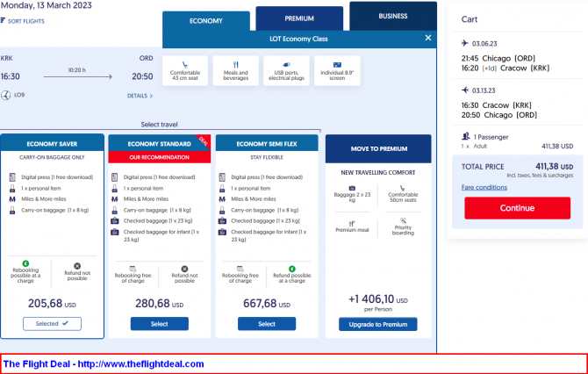Click the 10:20 h duration label
Image resolution: width=588 pixels, height=374 pixels.
pyautogui.click(x=77, y=70)
